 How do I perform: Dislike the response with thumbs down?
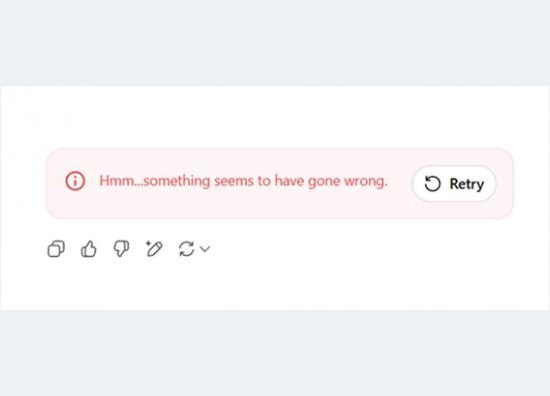click(x=121, y=249)
